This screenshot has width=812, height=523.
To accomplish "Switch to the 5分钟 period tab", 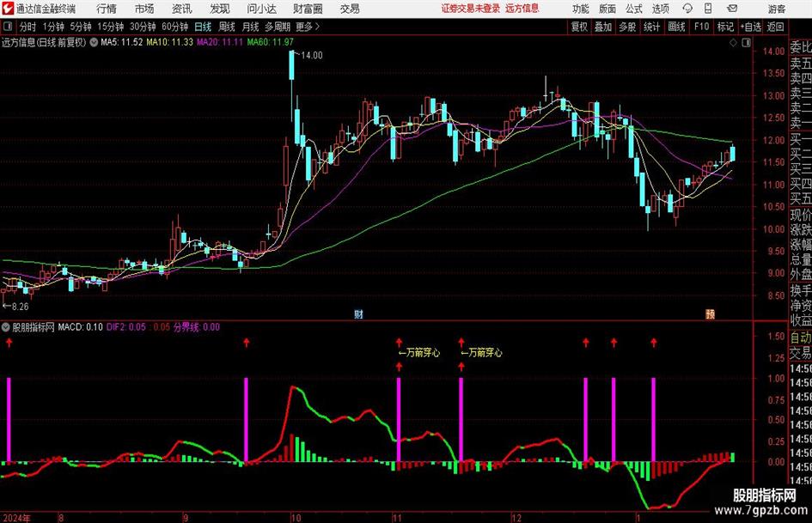I will pyautogui.click(x=81, y=27).
